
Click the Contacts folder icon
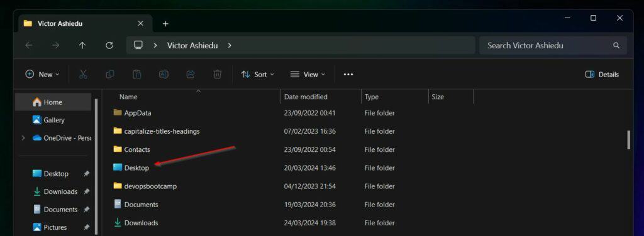click(x=118, y=149)
